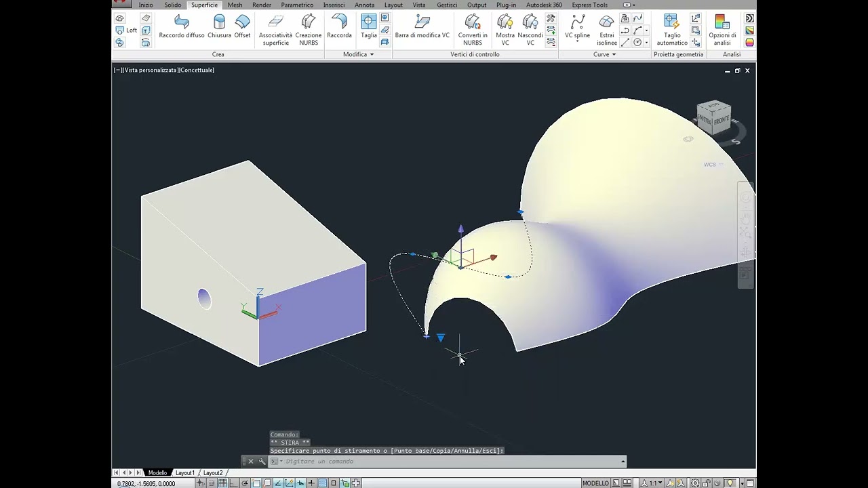
Task: Click the remove control vertex icon
Action: [x=551, y=41]
